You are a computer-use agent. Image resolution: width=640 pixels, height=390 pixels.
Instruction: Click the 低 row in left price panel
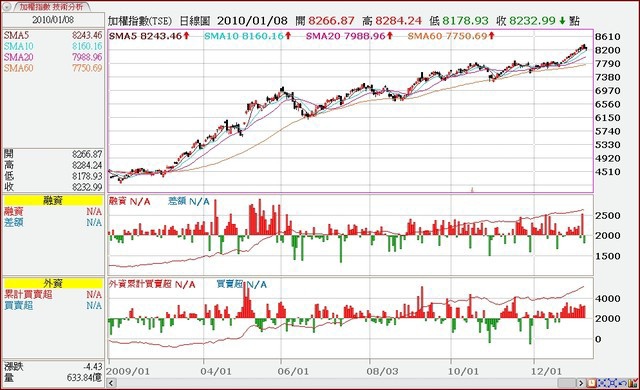click(x=53, y=176)
